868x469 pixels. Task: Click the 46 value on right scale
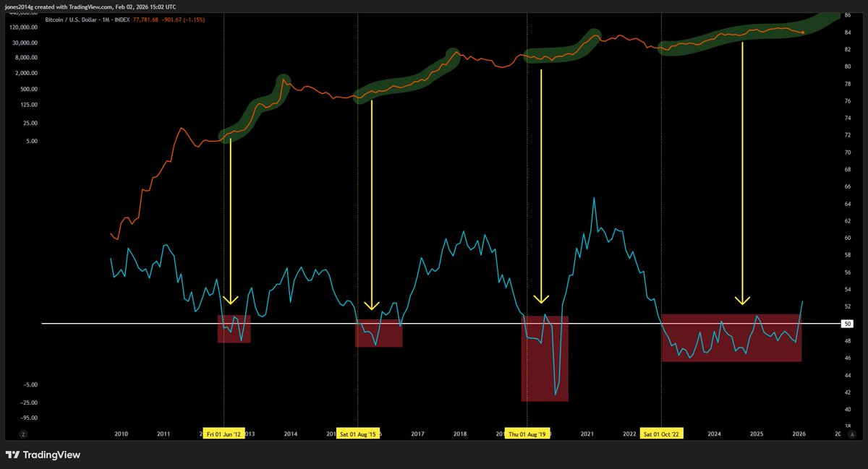pos(848,358)
